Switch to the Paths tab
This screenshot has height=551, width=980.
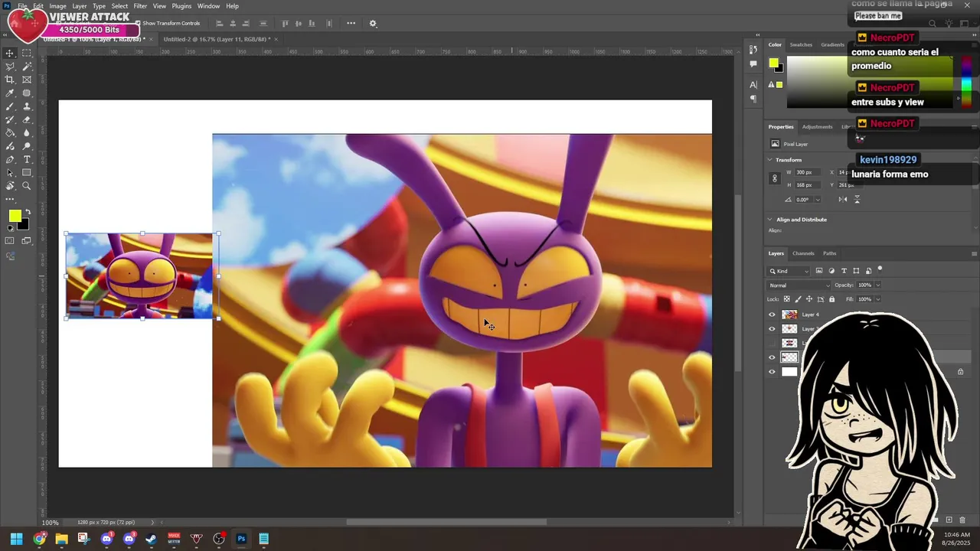(x=829, y=253)
